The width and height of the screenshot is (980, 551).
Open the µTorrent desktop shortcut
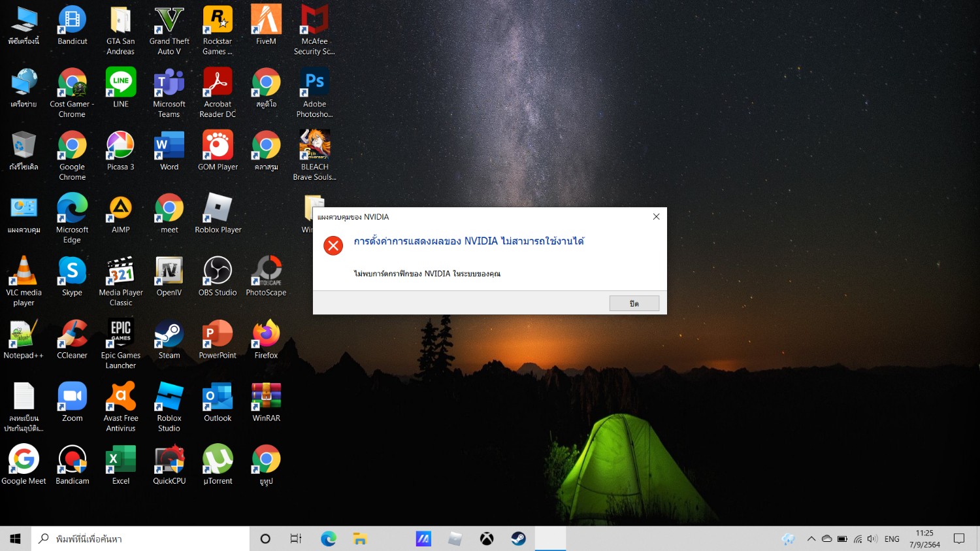(218, 465)
